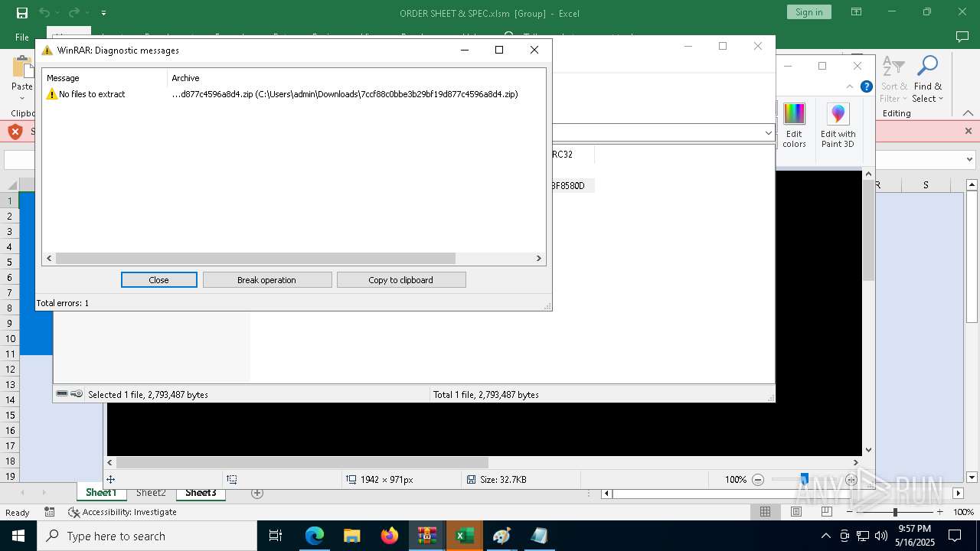This screenshot has height=551, width=980.
Task: Click the diagnostic list left scroll arrow
Action: [49, 259]
